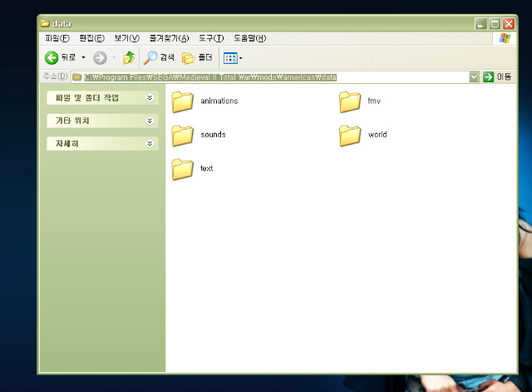Click the address bar path field
Image resolution: width=532 pixels, height=392 pixels.
point(270,77)
